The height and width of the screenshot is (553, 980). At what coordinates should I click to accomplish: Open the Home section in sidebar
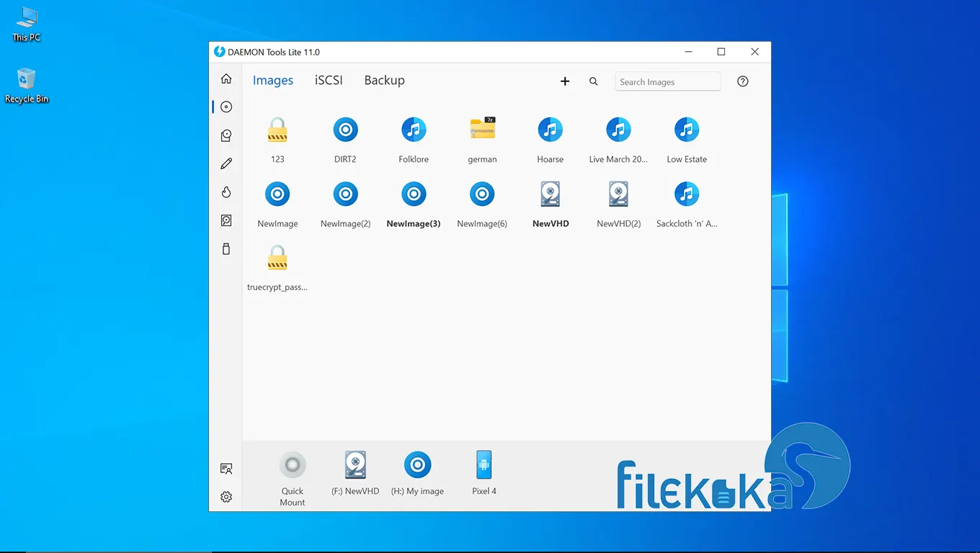226,78
